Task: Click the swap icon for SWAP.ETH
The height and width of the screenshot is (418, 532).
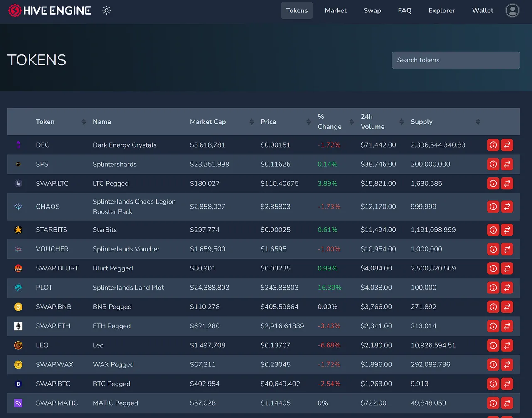Action: [x=507, y=326]
